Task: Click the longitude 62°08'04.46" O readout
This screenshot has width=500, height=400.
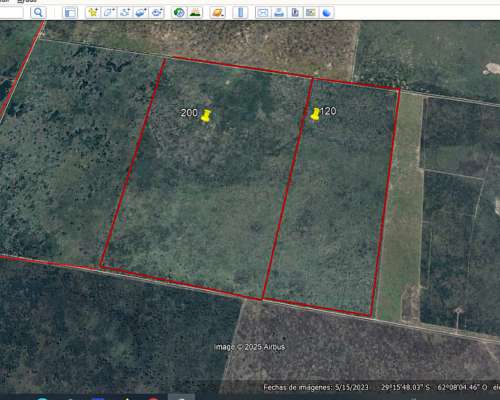Action: coord(462,387)
